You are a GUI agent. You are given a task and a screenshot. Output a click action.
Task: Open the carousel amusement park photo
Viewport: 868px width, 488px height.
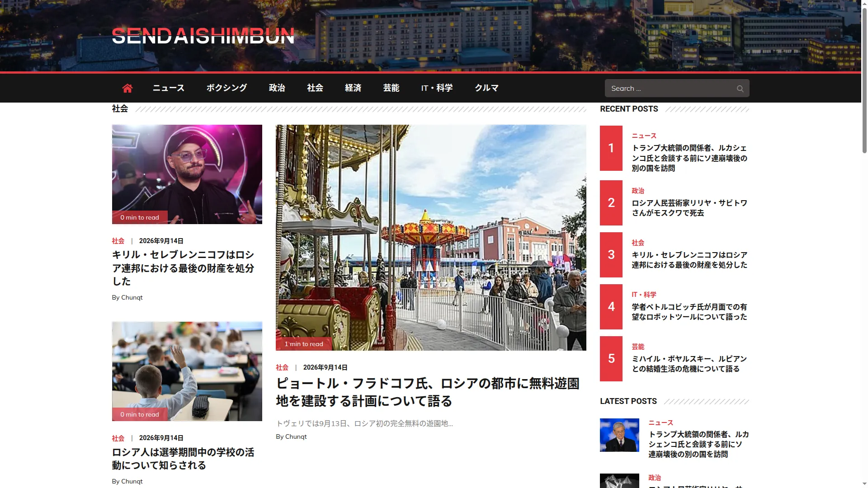431,238
